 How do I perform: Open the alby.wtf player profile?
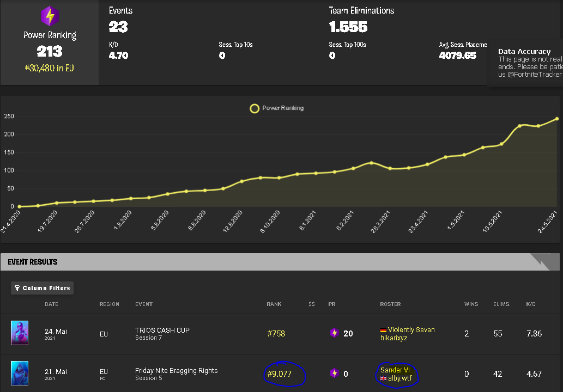[x=400, y=378]
